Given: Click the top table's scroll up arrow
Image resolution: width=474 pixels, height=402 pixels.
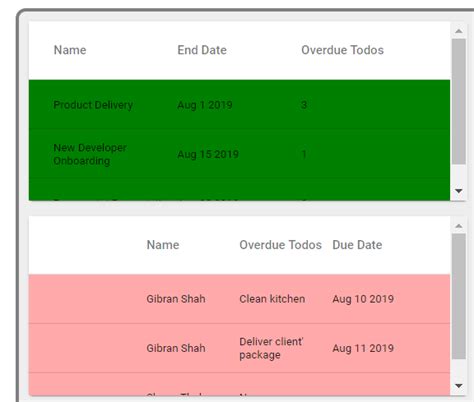Looking at the screenshot, I should pos(459,31).
